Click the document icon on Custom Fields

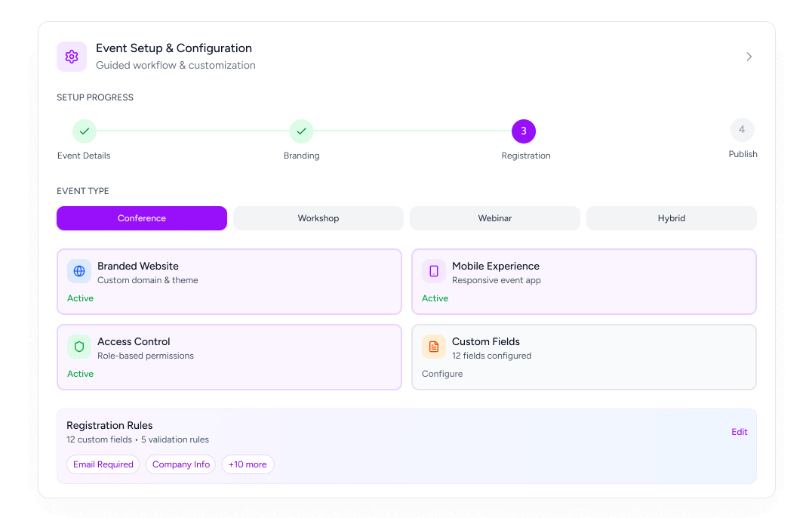click(x=434, y=347)
